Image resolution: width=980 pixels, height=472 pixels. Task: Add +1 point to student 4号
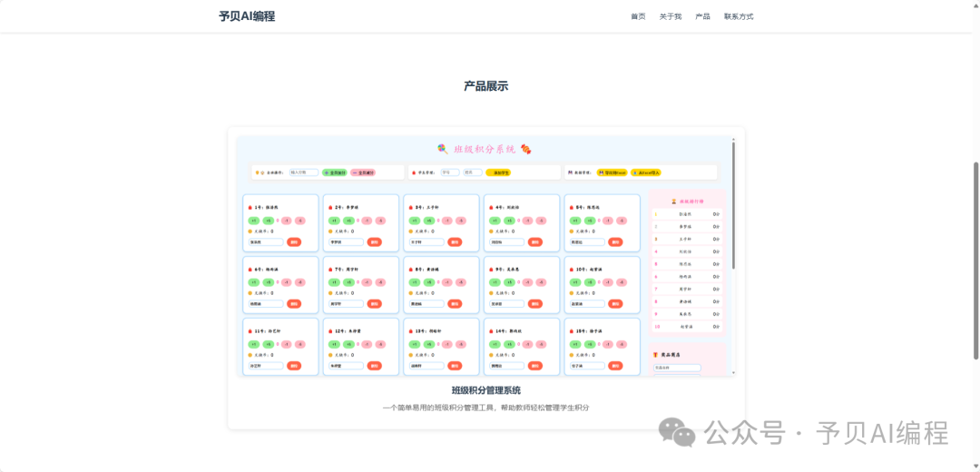click(x=495, y=221)
